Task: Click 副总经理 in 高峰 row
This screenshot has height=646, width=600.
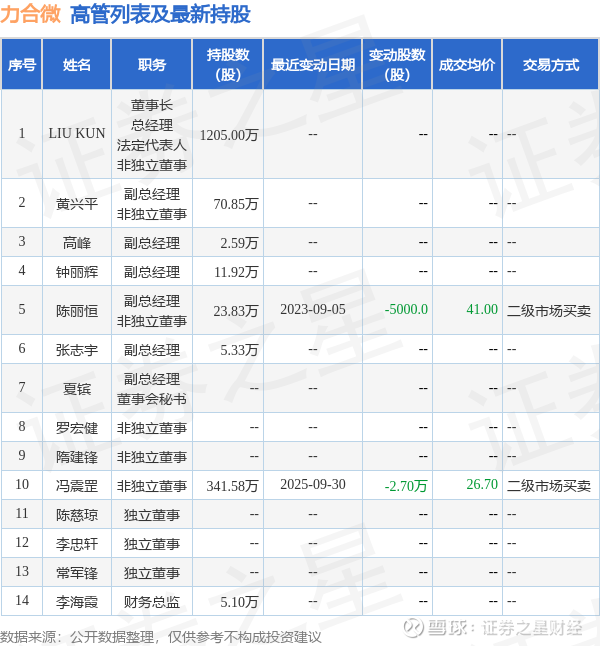Action: point(152,243)
